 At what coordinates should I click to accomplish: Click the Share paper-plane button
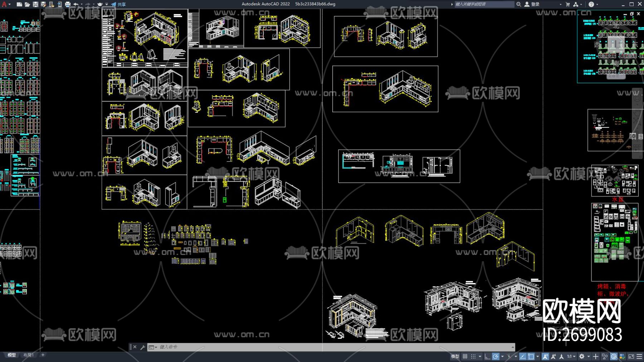click(118, 4)
